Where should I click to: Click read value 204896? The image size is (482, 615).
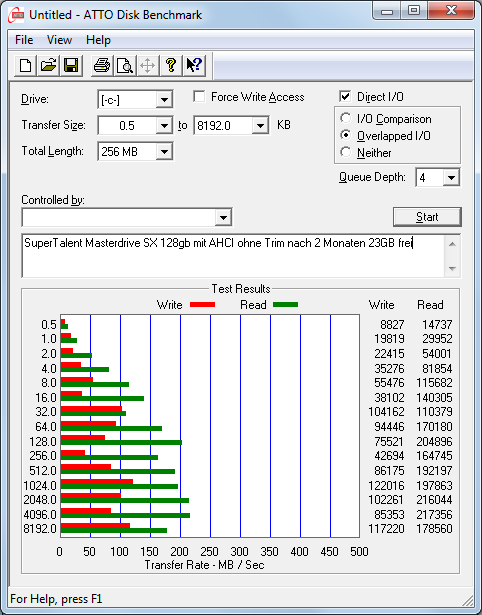point(434,442)
